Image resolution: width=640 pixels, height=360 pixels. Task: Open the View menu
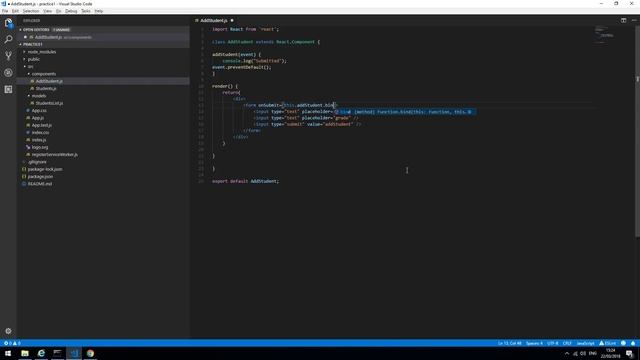point(47,11)
